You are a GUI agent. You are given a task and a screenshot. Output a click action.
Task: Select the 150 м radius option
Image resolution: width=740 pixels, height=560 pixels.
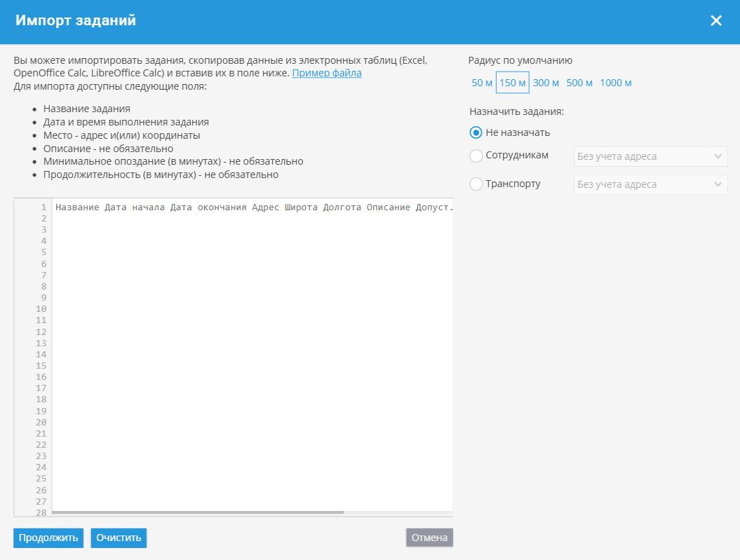513,83
